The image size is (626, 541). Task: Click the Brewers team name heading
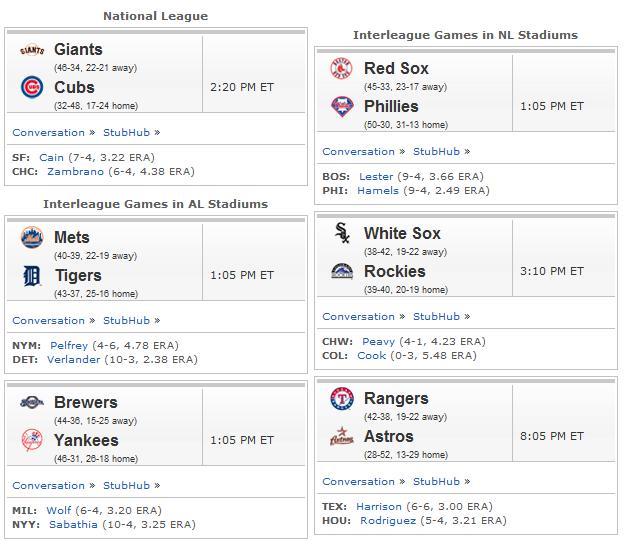click(x=86, y=402)
